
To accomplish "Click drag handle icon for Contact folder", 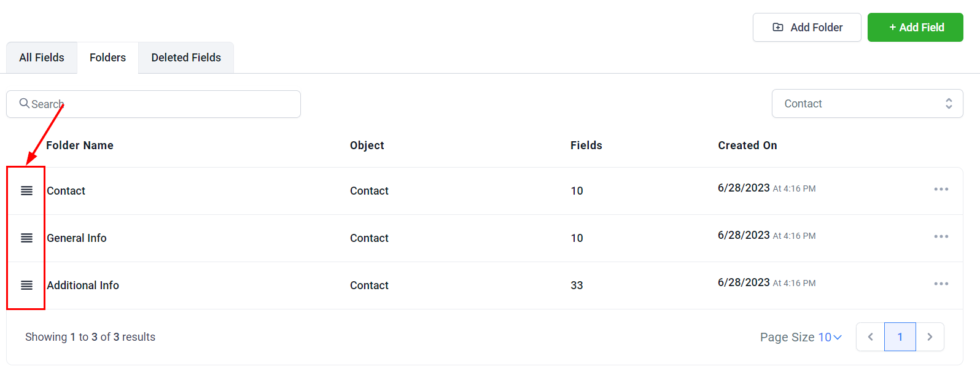I will (26, 191).
